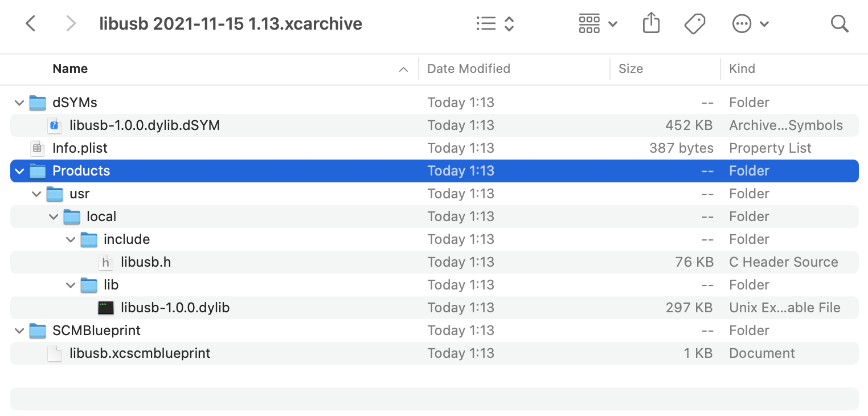Click the Search magnifier icon
The height and width of the screenshot is (416, 868).
[840, 23]
